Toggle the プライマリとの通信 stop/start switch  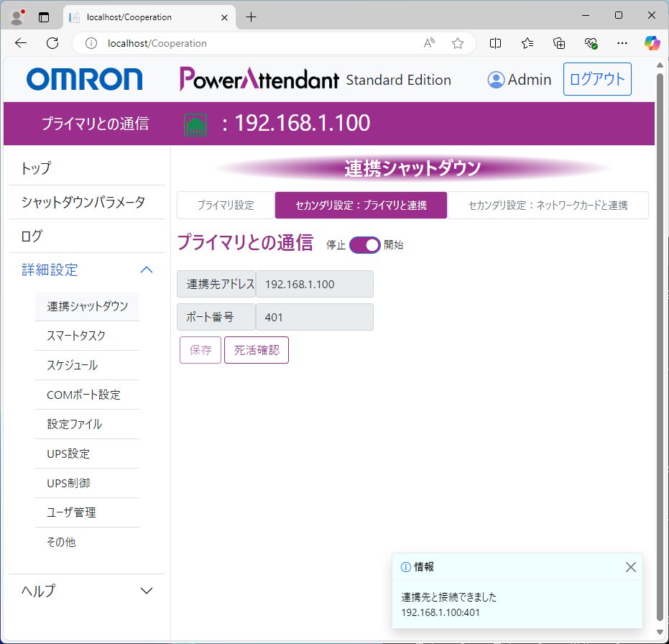coord(365,245)
